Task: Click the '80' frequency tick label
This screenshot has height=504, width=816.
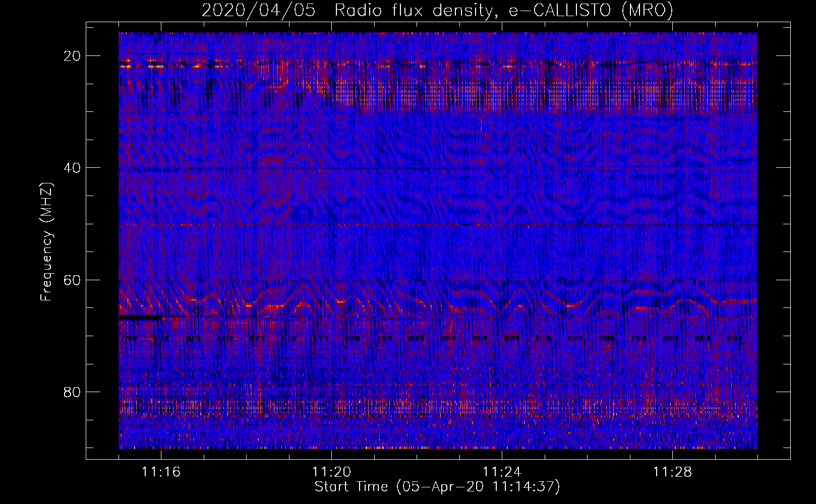Action: (73, 392)
